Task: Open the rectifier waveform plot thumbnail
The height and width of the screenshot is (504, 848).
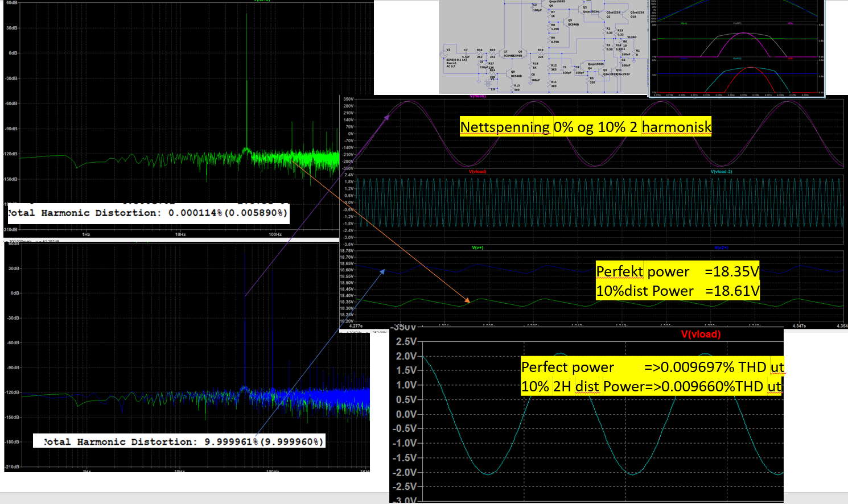Action: 736,48
